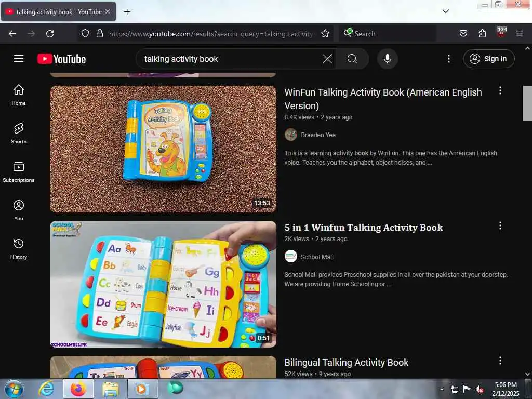This screenshot has height=399, width=532.
Task: Save page to Pocket icon
Action: coord(463,33)
